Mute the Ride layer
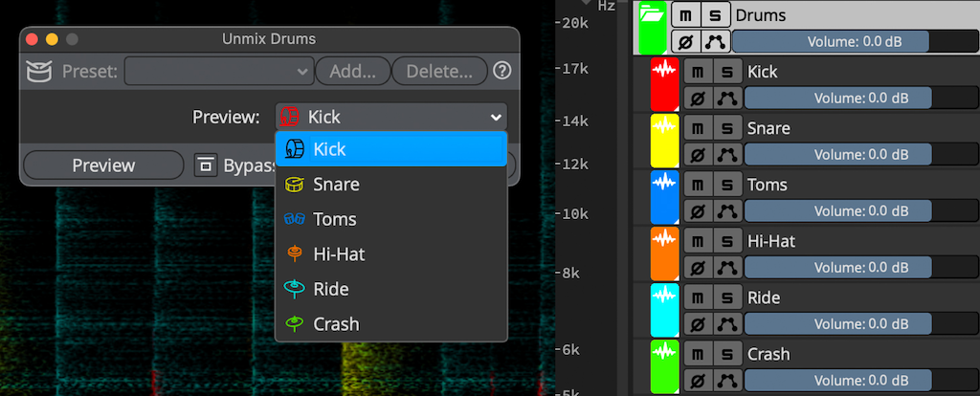The image size is (980, 396). [x=698, y=297]
